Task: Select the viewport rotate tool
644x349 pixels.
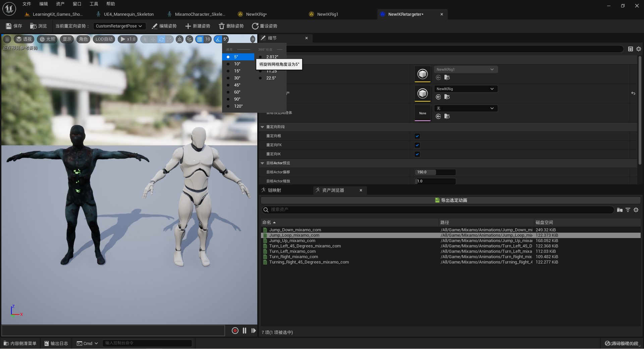Action: pos(161,39)
